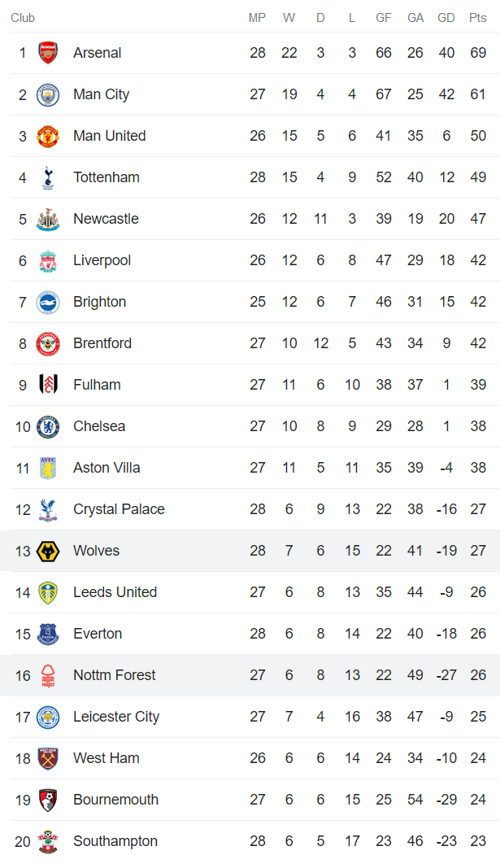The height and width of the screenshot is (868, 500).
Task: Select the Liverpool crest icon
Action: coord(48,260)
